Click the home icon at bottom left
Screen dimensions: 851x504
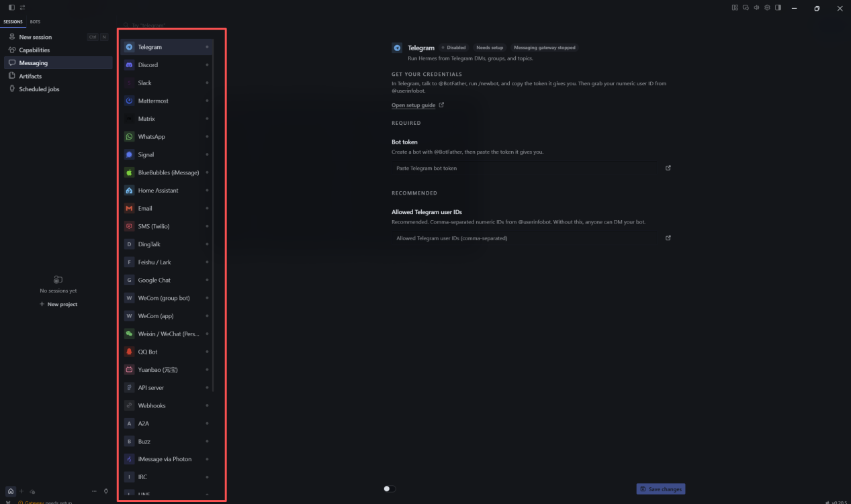11,491
